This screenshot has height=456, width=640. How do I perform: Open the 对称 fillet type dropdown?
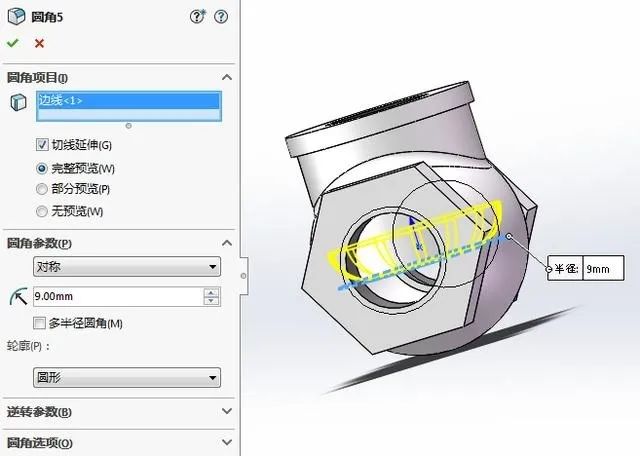[x=127, y=267]
